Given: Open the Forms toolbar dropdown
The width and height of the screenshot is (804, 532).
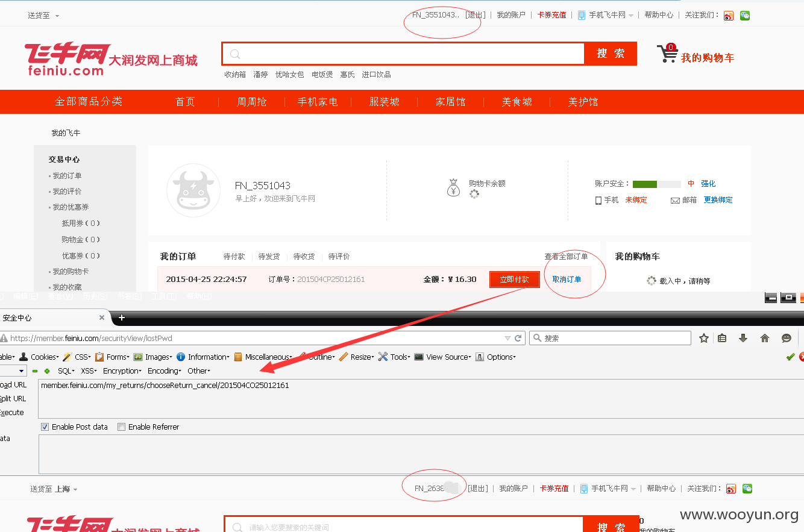Looking at the screenshot, I should coord(112,357).
